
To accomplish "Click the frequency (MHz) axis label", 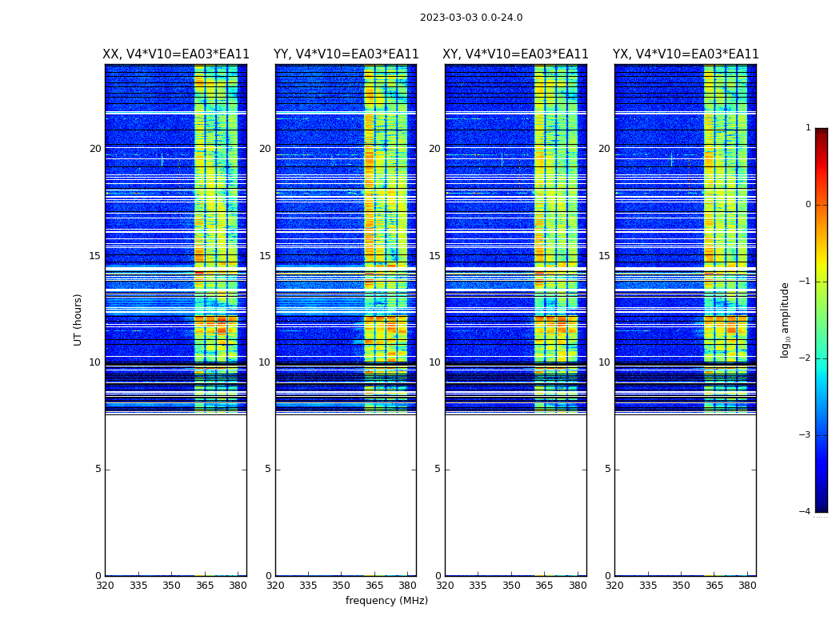I will [386, 600].
